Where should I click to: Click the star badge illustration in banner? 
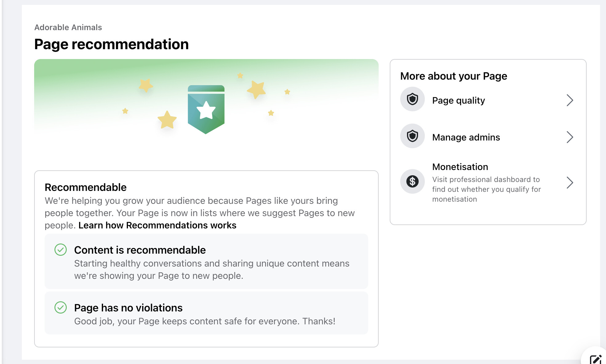(x=206, y=109)
